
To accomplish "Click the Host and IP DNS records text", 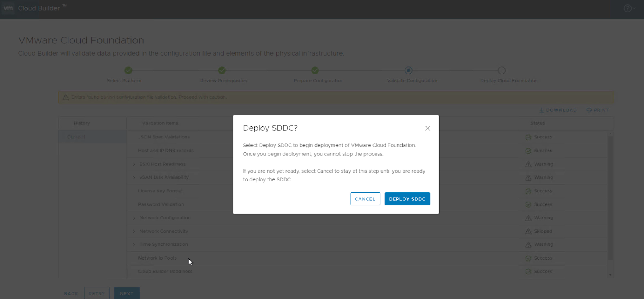I will (x=166, y=151).
